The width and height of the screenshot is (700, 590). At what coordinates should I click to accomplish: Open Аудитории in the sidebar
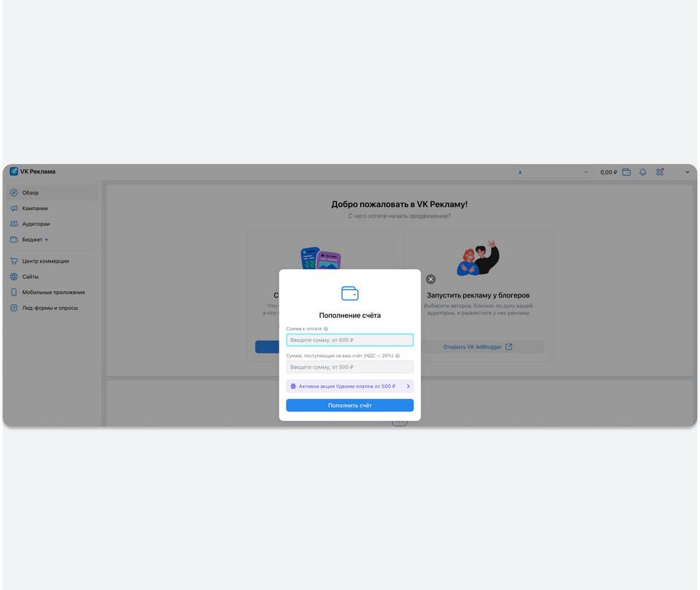coord(52,224)
